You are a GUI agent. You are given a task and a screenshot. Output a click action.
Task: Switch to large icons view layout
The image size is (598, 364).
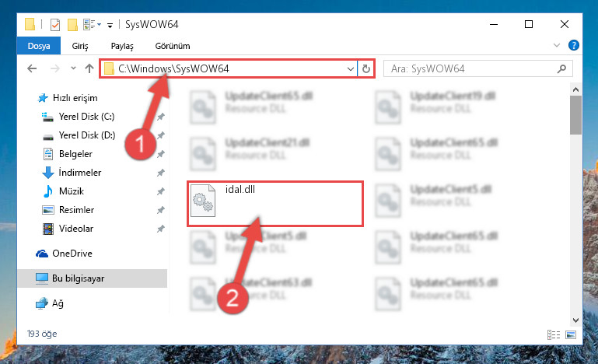click(571, 334)
